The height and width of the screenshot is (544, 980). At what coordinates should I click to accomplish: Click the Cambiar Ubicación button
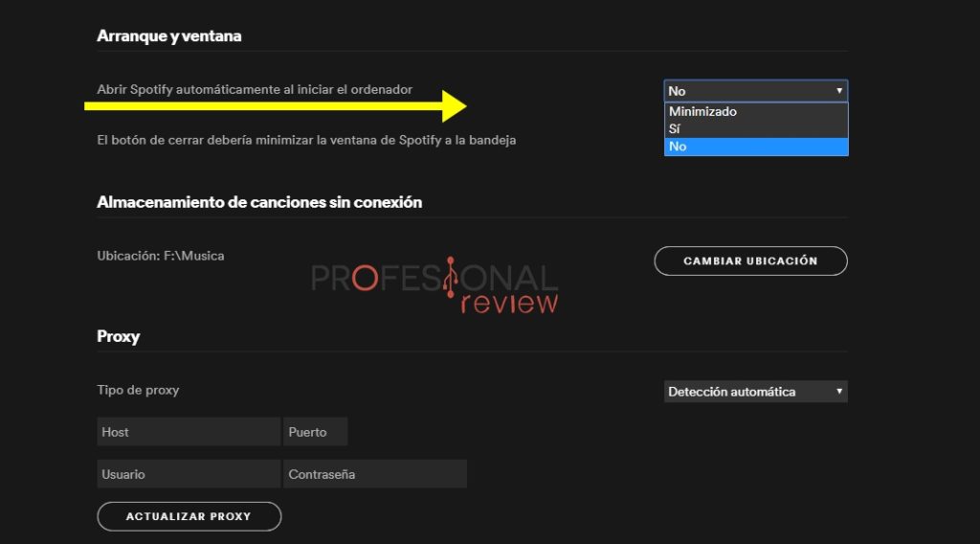(750, 261)
